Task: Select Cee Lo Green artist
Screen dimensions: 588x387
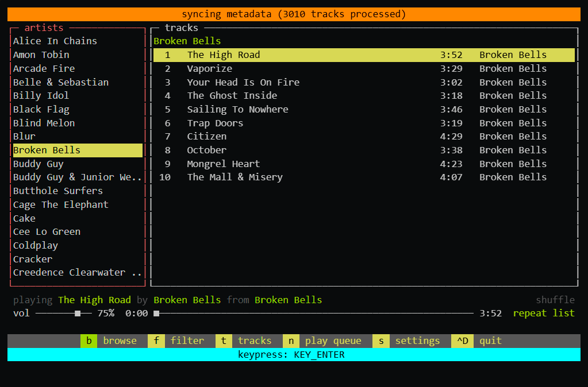Action: tap(78, 232)
